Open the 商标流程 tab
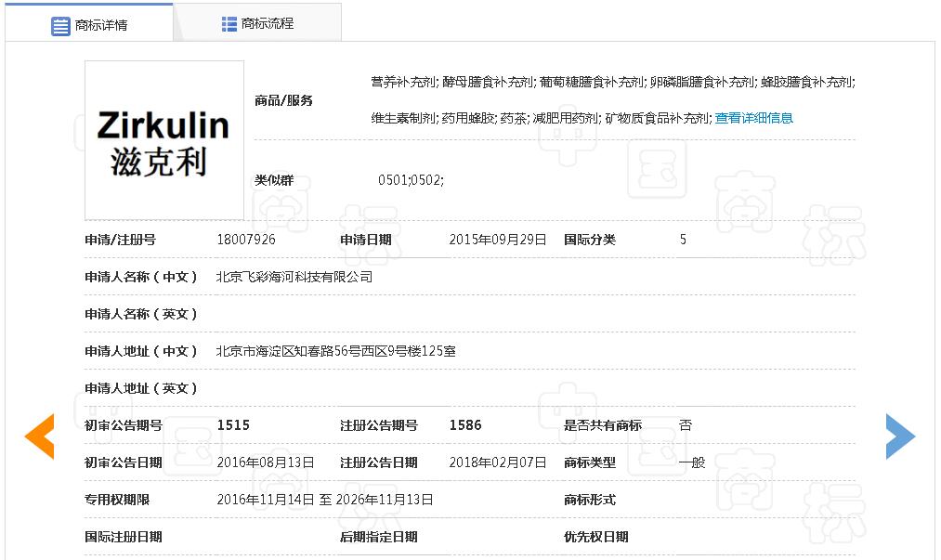The image size is (941, 560). point(257,23)
